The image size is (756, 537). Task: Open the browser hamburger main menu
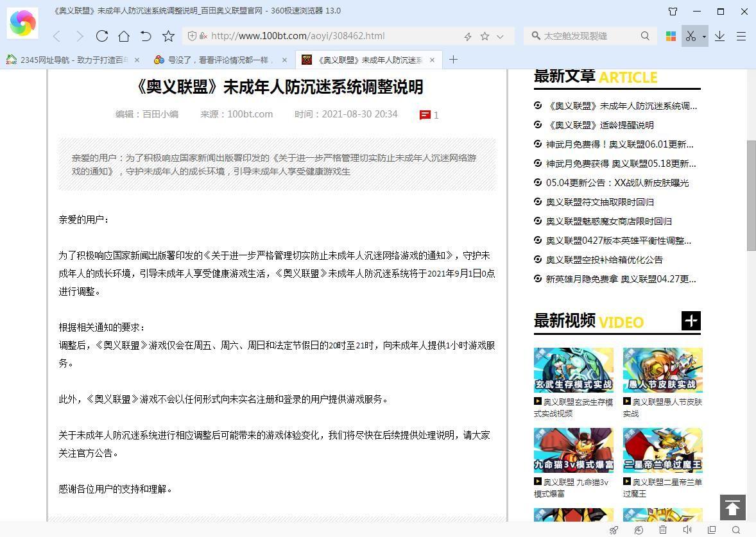[x=741, y=36]
